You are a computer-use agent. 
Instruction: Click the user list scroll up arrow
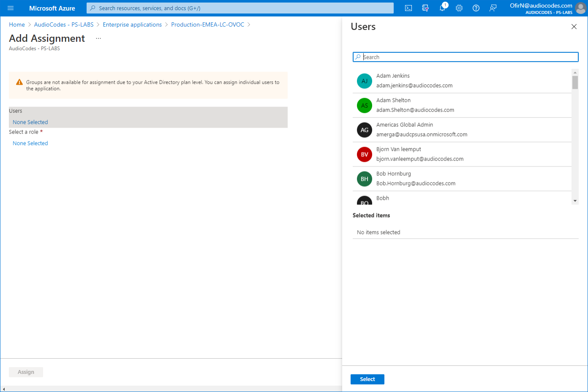click(x=575, y=72)
